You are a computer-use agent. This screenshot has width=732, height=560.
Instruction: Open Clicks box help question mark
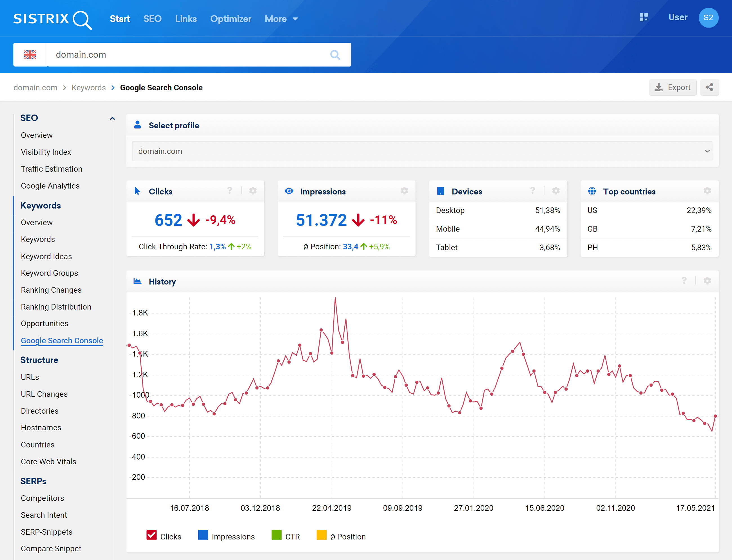[229, 191]
